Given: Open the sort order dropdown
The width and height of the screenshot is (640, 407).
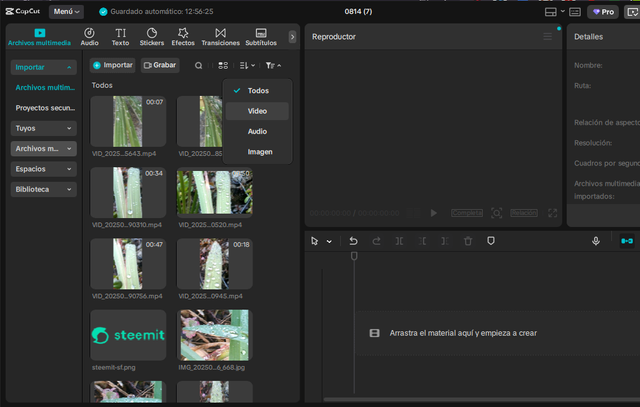Looking at the screenshot, I should point(247,65).
